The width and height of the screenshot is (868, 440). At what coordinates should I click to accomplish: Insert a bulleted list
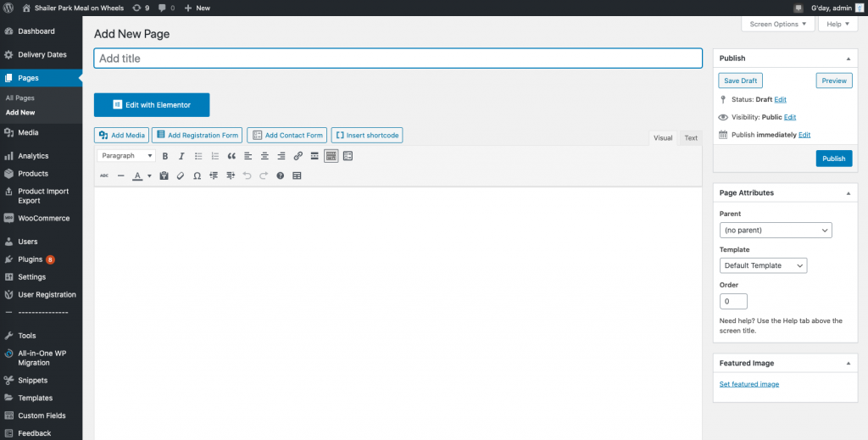198,156
